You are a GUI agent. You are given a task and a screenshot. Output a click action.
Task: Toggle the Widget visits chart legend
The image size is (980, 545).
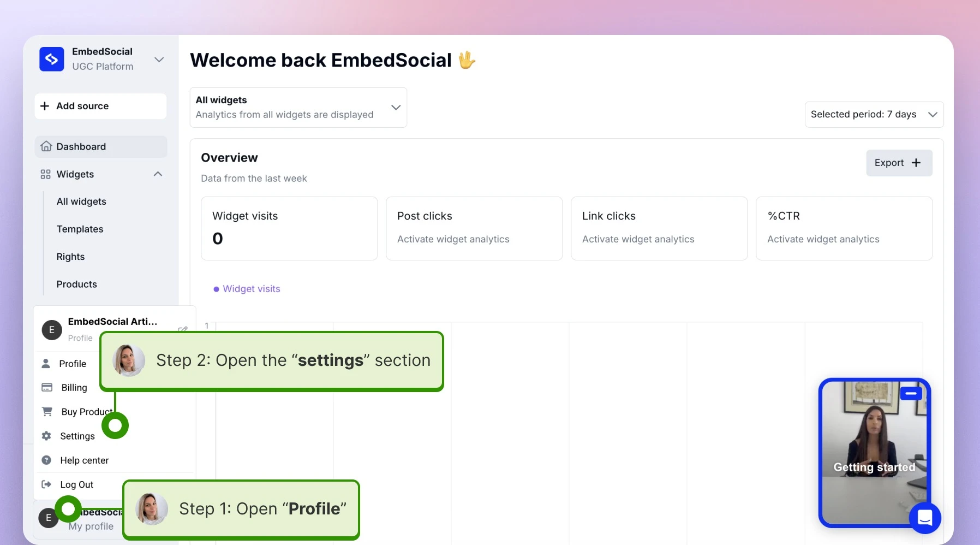[x=247, y=289]
